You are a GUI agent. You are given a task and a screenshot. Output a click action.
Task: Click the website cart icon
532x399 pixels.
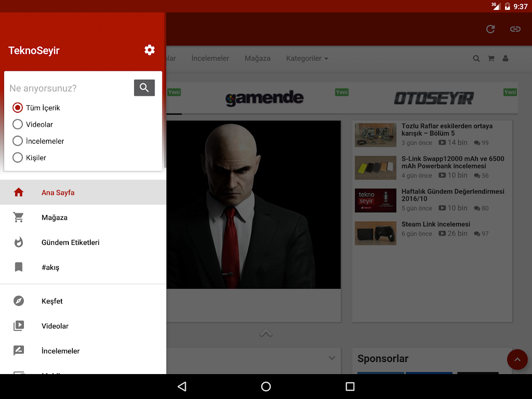click(x=491, y=58)
